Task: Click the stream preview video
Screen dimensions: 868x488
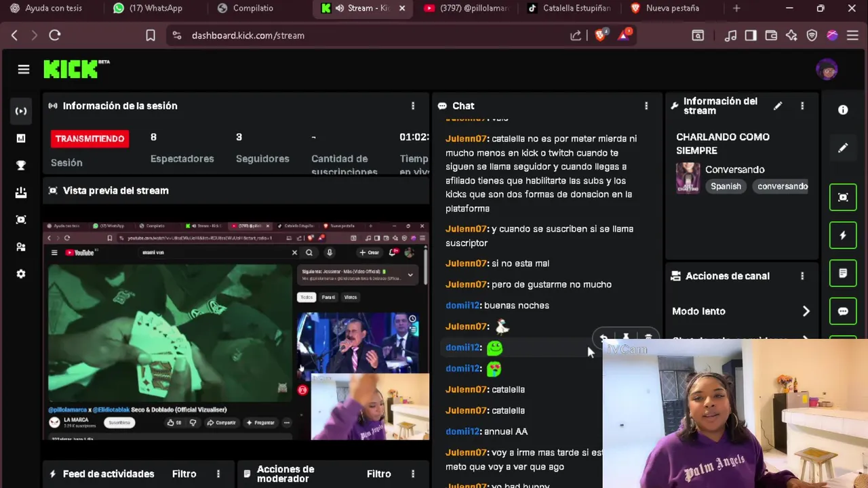Action: (x=236, y=331)
